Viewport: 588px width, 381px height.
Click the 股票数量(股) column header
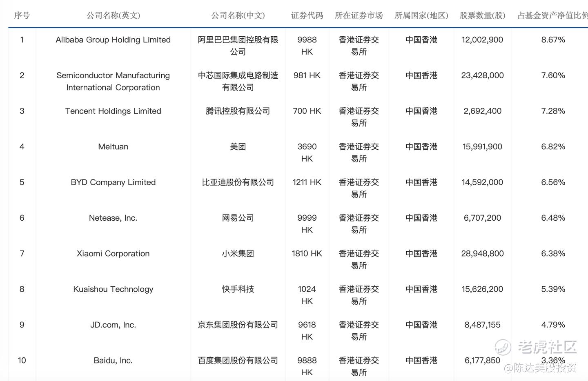pos(483,16)
